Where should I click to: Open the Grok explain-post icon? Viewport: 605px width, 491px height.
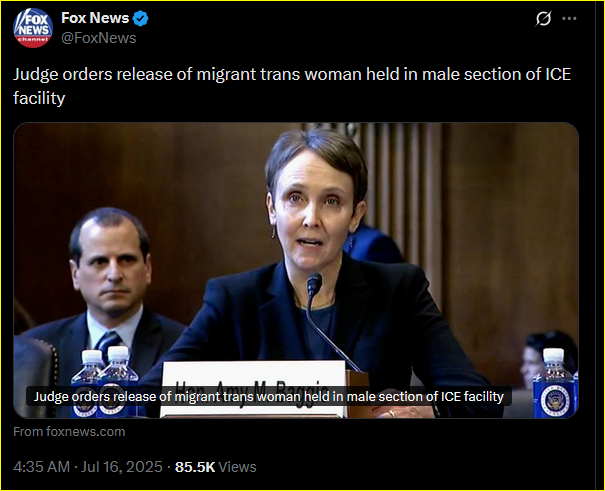coord(543,18)
